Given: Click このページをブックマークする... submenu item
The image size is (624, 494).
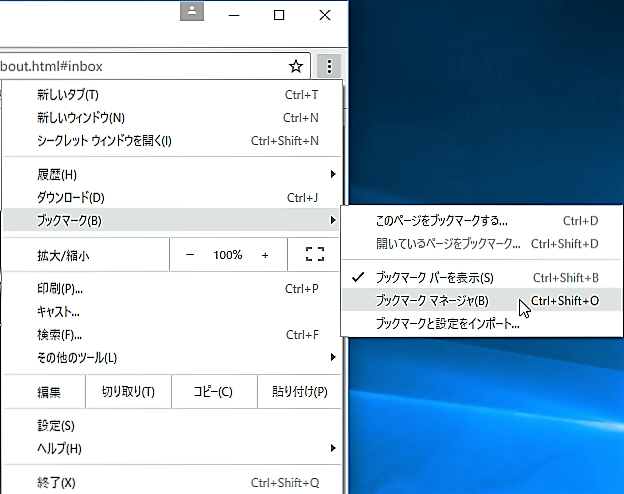Looking at the screenshot, I should click(482, 221).
